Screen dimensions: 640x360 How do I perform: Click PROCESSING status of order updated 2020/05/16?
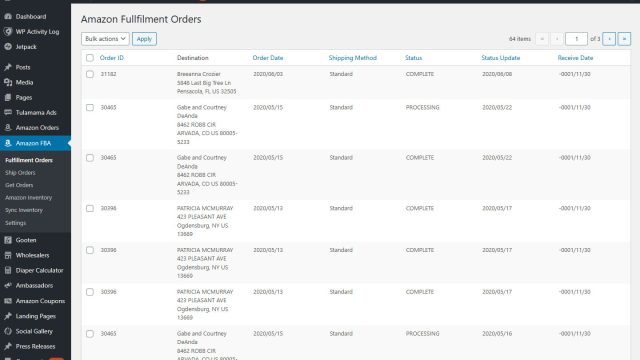(x=422, y=333)
